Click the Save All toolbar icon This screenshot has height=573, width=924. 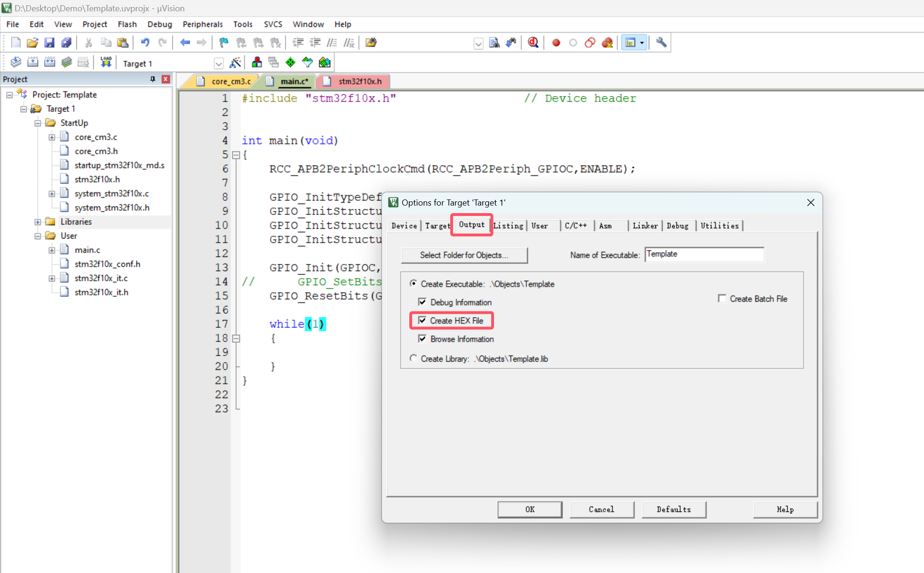66,43
